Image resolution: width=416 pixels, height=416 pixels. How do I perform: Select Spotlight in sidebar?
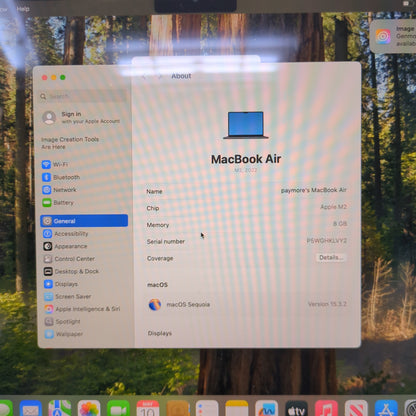63,321
